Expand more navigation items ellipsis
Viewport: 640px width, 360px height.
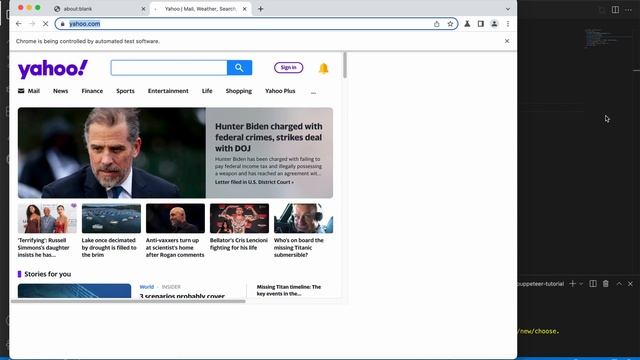(313, 93)
